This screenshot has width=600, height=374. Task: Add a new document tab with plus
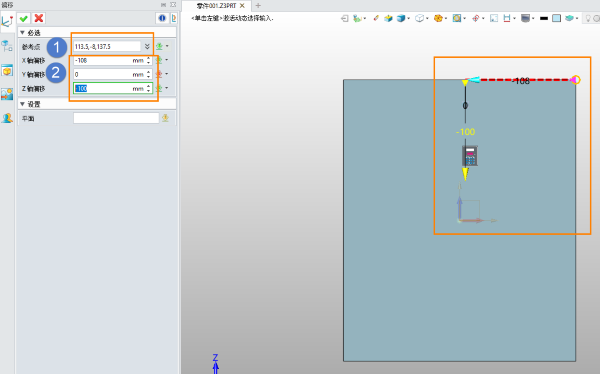pyautogui.click(x=258, y=5)
